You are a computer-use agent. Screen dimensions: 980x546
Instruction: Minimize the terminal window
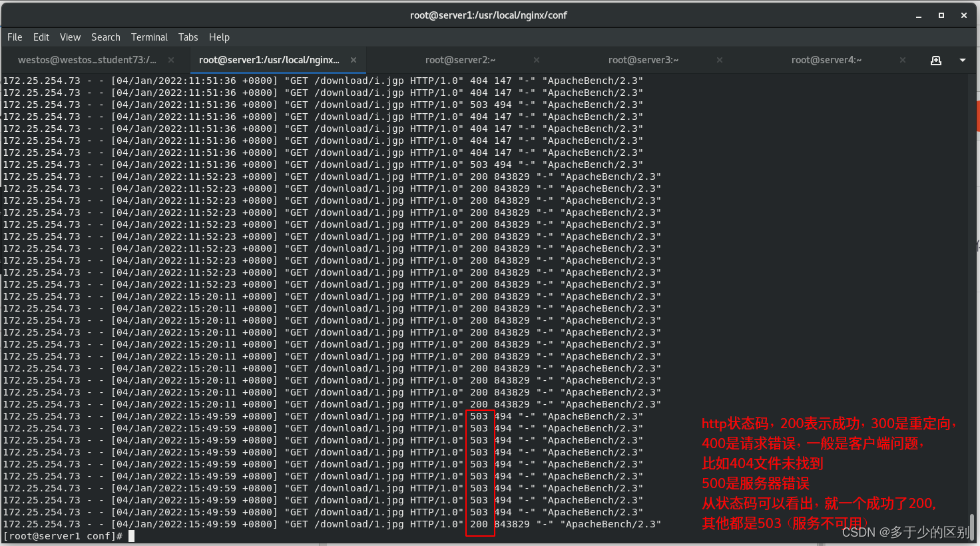[919, 15]
